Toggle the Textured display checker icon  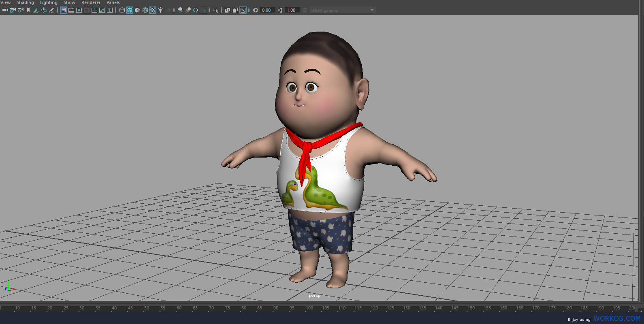[x=153, y=10]
